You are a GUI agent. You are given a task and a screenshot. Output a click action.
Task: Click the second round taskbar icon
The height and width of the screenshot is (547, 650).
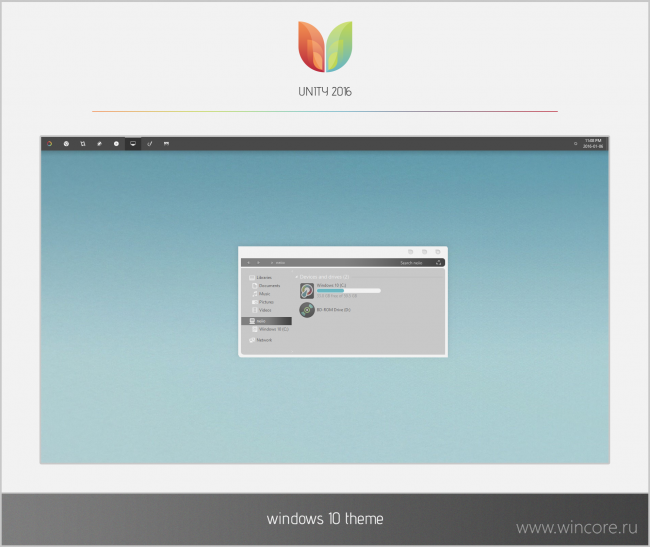click(66, 144)
